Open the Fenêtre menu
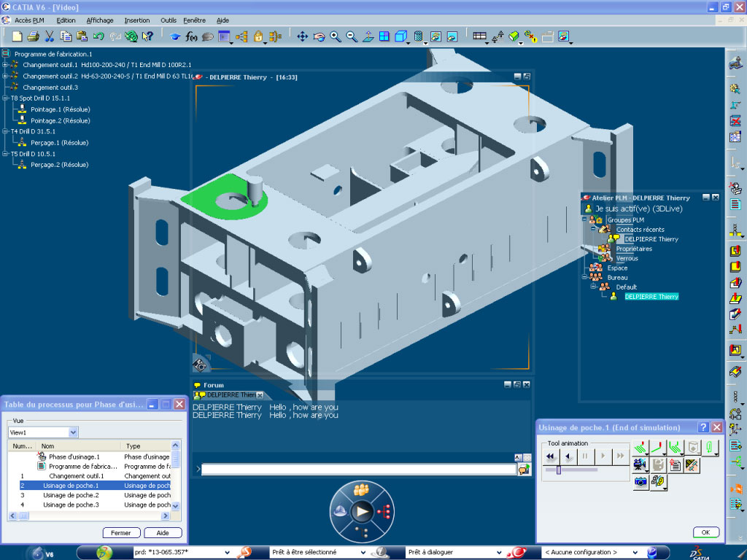 point(194,20)
